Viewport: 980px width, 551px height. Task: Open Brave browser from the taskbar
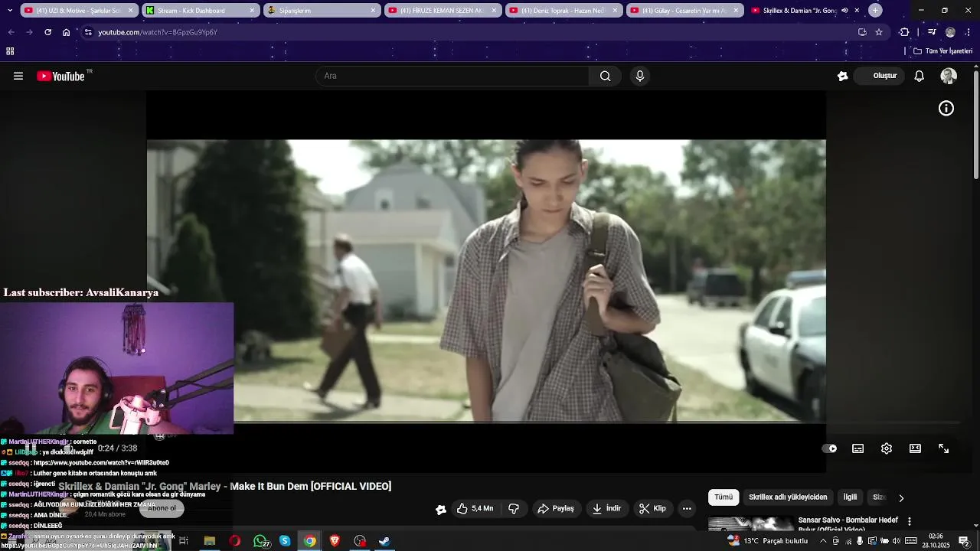[335, 541]
